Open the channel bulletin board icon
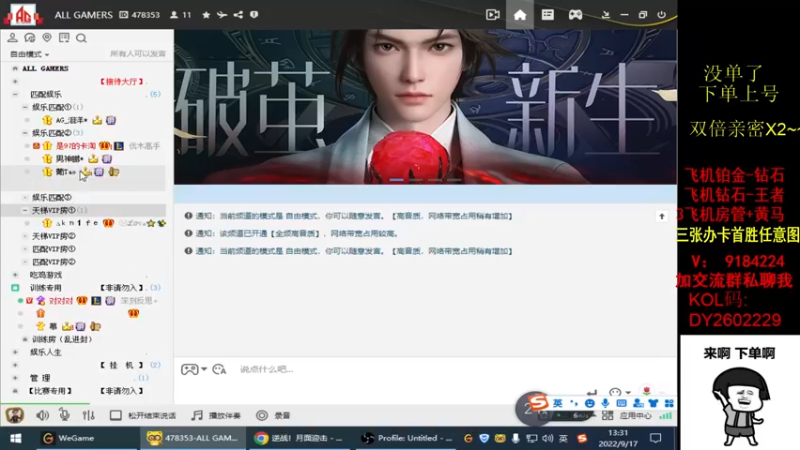Image resolution: width=800 pixels, height=450 pixels. point(64,38)
